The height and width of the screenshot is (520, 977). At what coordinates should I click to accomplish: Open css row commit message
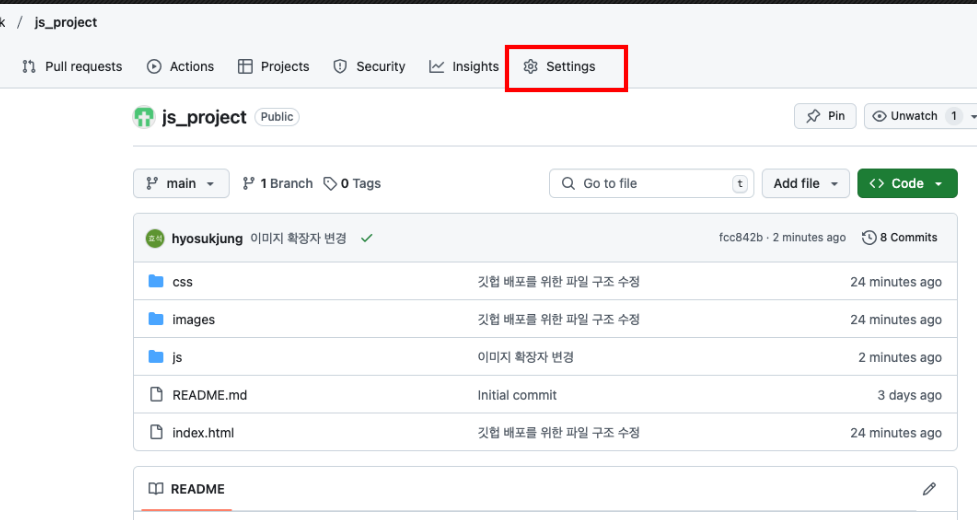tap(558, 281)
